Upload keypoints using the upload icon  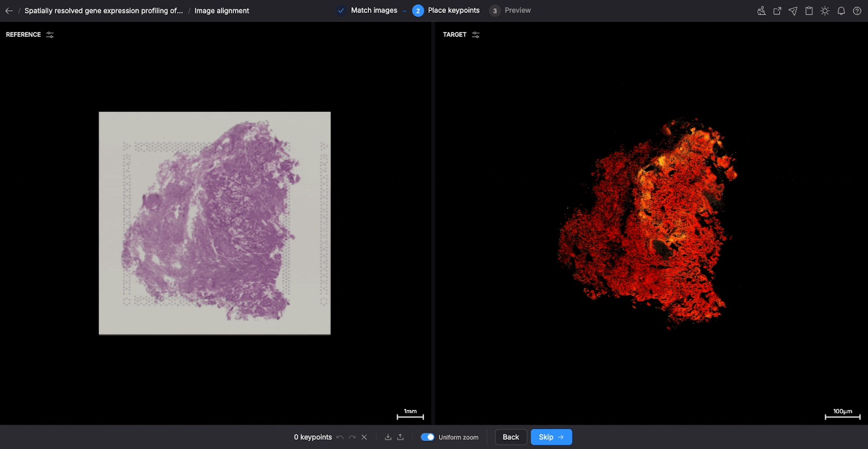click(400, 437)
